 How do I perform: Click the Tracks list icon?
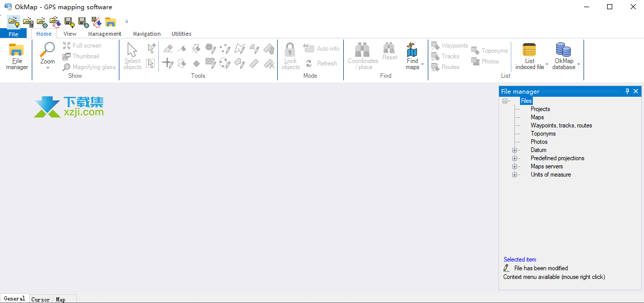435,56
